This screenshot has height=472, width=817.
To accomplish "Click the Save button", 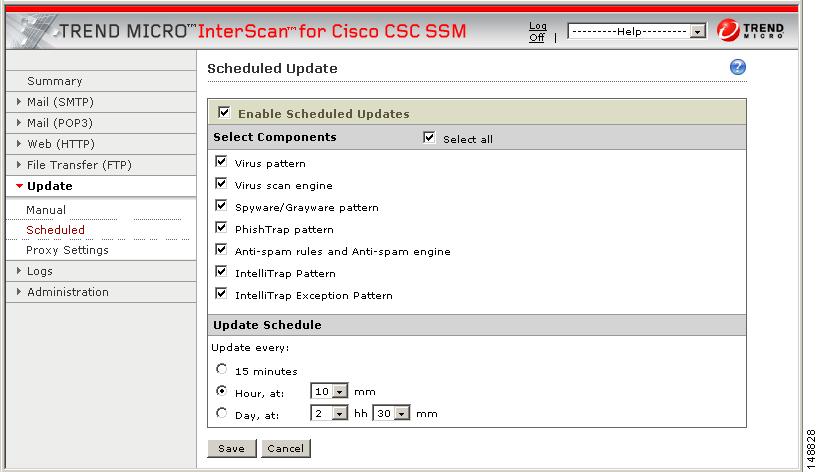I will tap(232, 448).
